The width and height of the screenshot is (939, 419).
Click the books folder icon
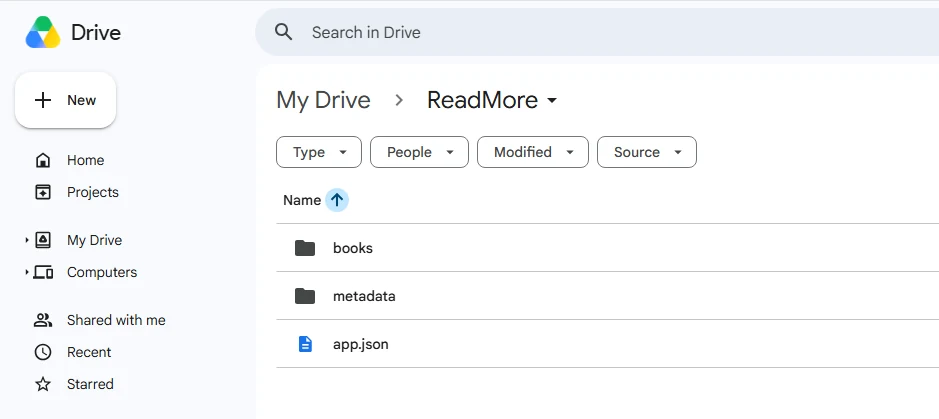point(305,248)
